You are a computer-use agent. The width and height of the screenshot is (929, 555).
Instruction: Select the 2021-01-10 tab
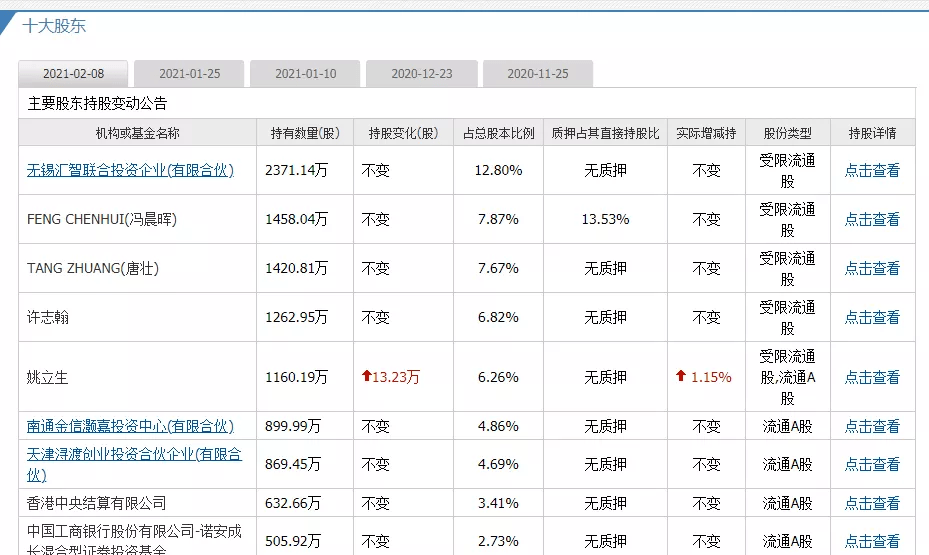pyautogui.click(x=305, y=74)
